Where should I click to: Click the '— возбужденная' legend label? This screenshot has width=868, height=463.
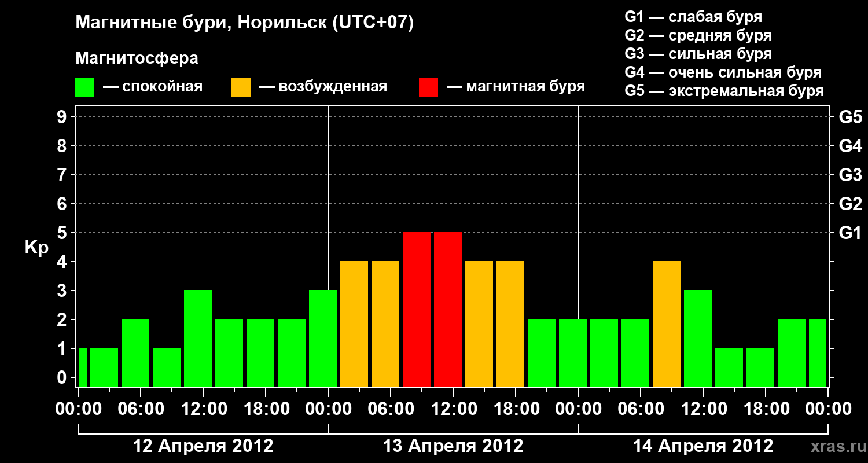pyautogui.click(x=323, y=87)
